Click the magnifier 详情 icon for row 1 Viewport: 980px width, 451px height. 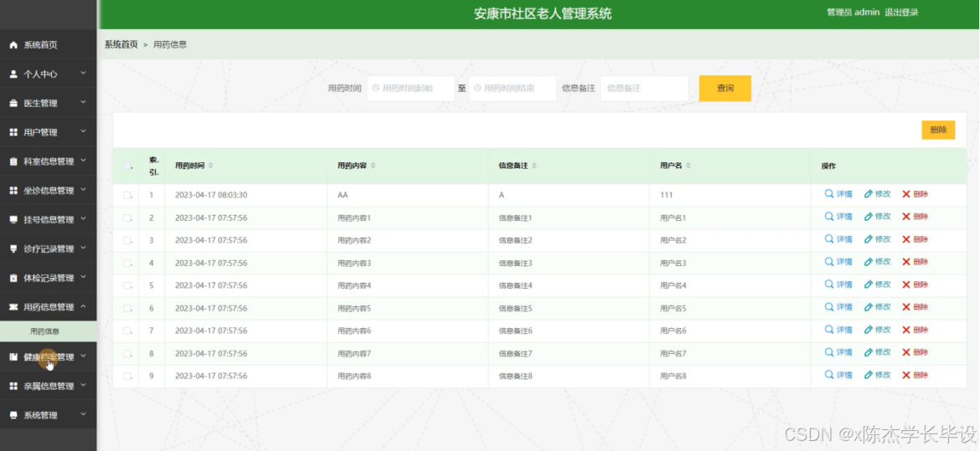point(829,194)
